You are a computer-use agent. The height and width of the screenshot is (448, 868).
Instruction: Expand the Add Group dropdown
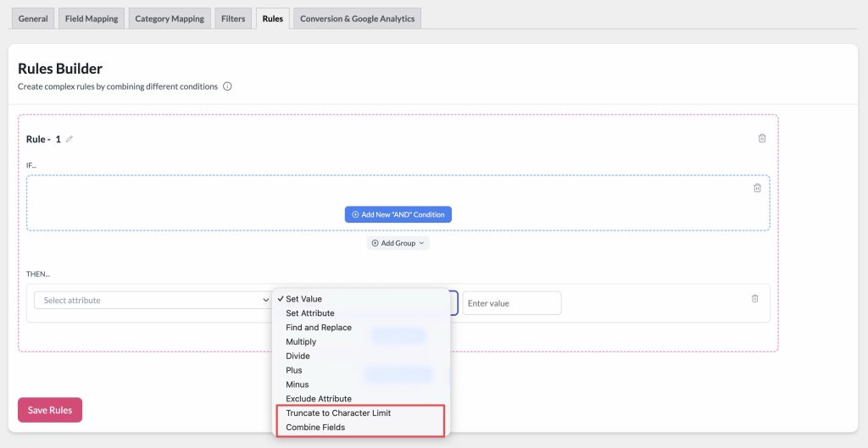(398, 243)
